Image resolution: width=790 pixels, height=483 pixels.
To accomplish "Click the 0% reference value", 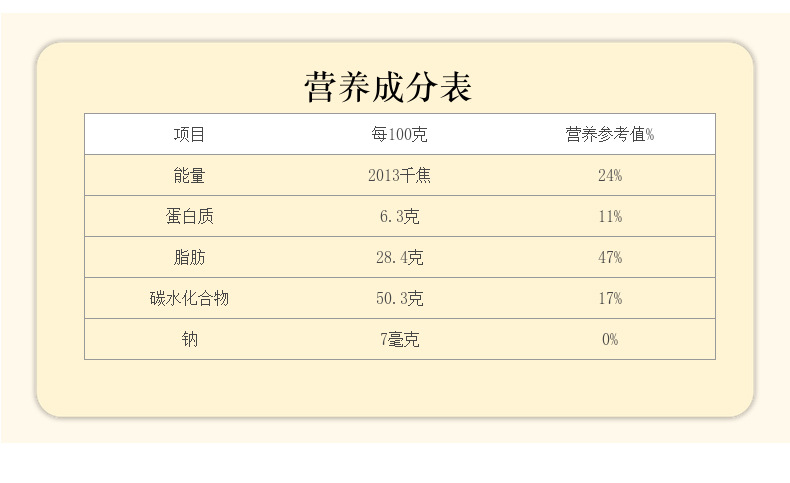I will click(x=610, y=340).
